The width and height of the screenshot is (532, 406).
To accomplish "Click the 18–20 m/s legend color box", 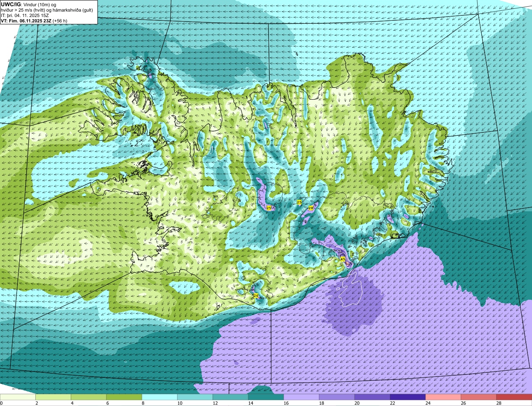I will point(337,397).
